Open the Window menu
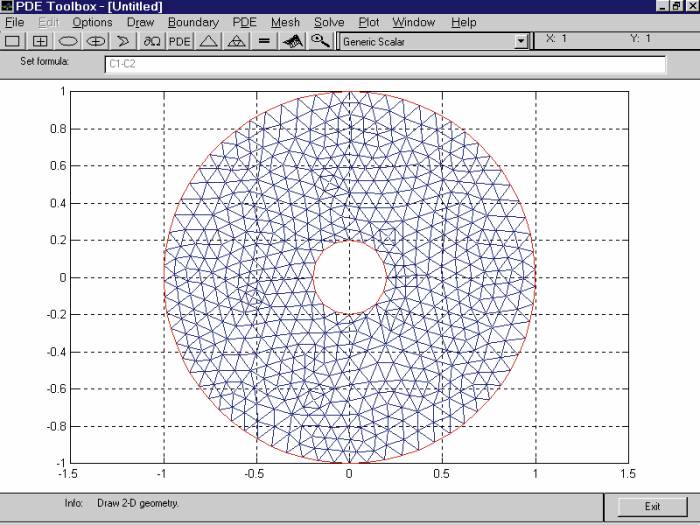The image size is (700, 525). point(413,22)
